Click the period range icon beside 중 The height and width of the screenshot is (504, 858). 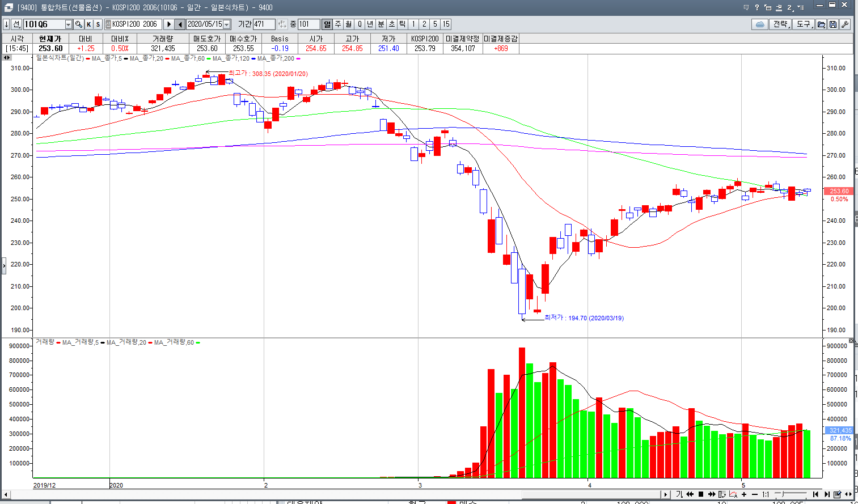tap(282, 24)
